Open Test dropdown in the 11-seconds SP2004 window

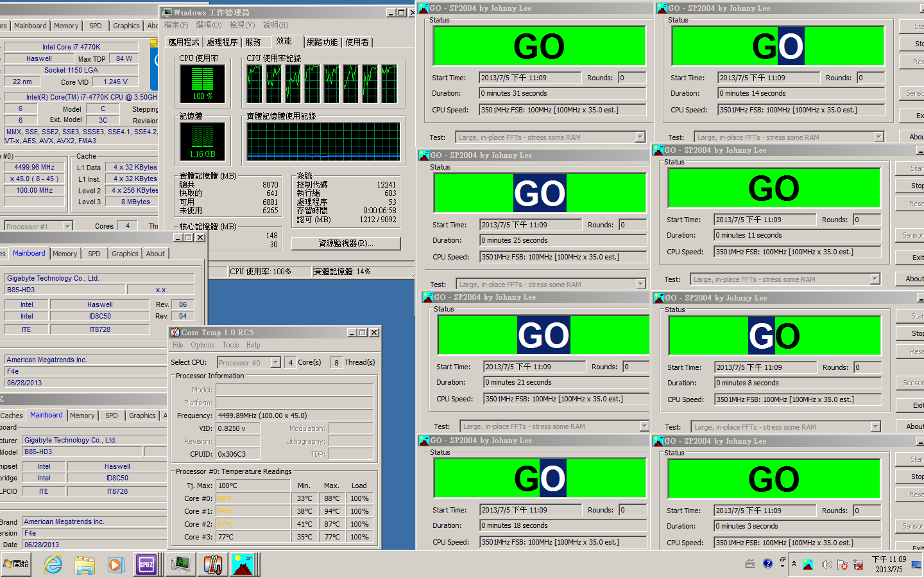click(x=875, y=279)
